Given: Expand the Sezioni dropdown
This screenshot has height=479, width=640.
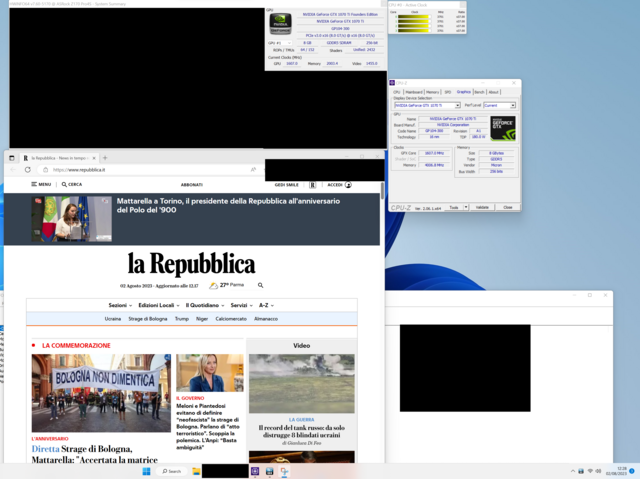Looking at the screenshot, I should click(x=120, y=305).
